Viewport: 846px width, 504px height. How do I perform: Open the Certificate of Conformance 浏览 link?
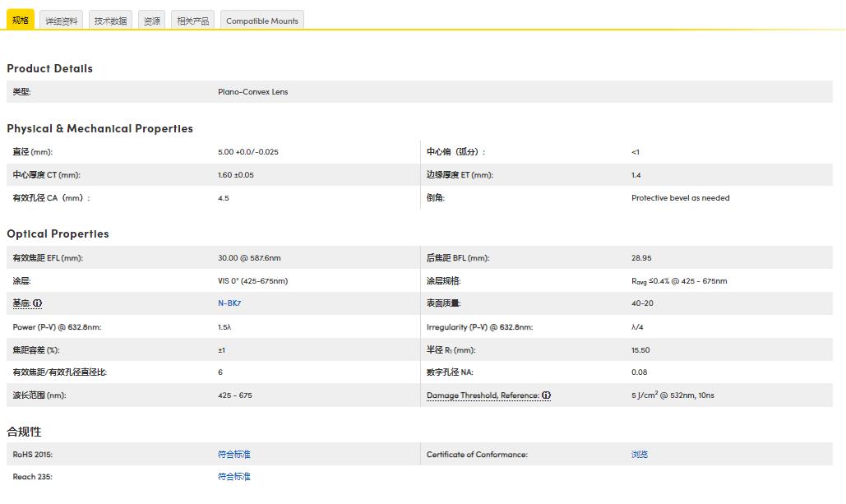[x=640, y=454]
